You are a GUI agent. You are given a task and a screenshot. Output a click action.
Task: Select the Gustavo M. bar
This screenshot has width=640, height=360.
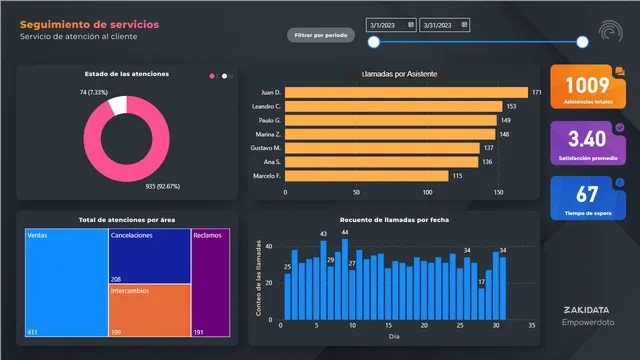coord(382,148)
